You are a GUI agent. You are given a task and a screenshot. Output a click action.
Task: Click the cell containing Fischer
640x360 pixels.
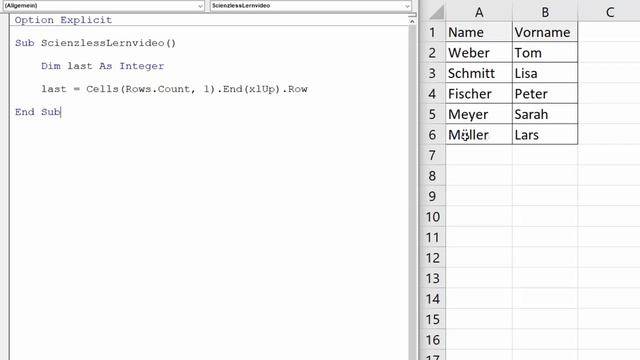click(479, 94)
